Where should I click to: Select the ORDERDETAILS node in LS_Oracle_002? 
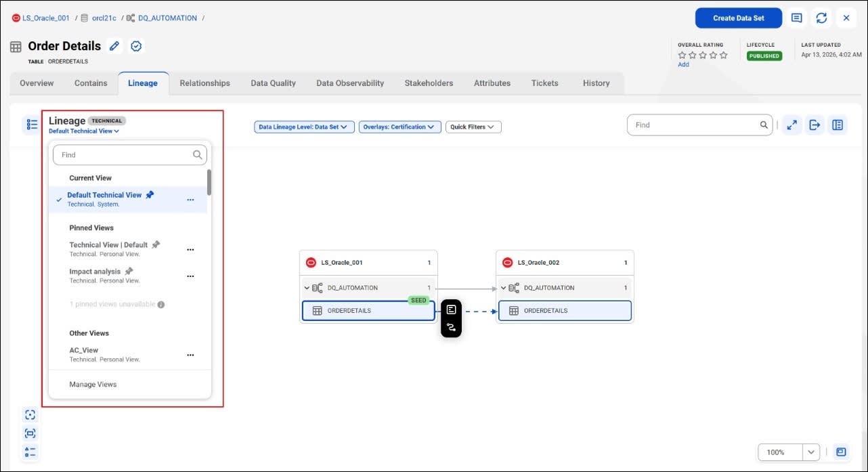(565, 311)
